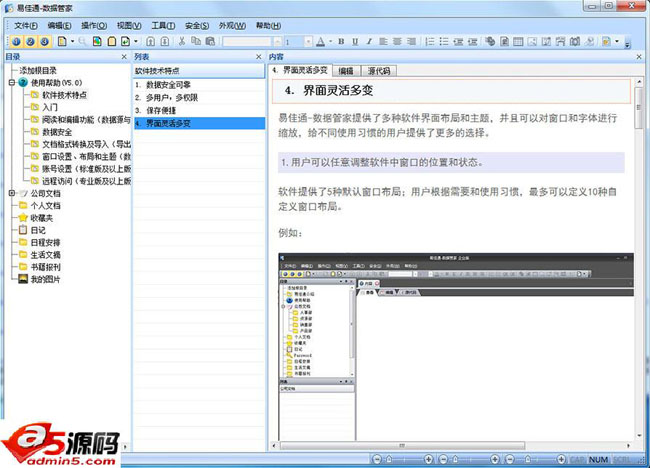Image resolution: width=650 pixels, height=468 pixels.
Task: Click the yellow document icon at toolbar end
Action: click(606, 41)
